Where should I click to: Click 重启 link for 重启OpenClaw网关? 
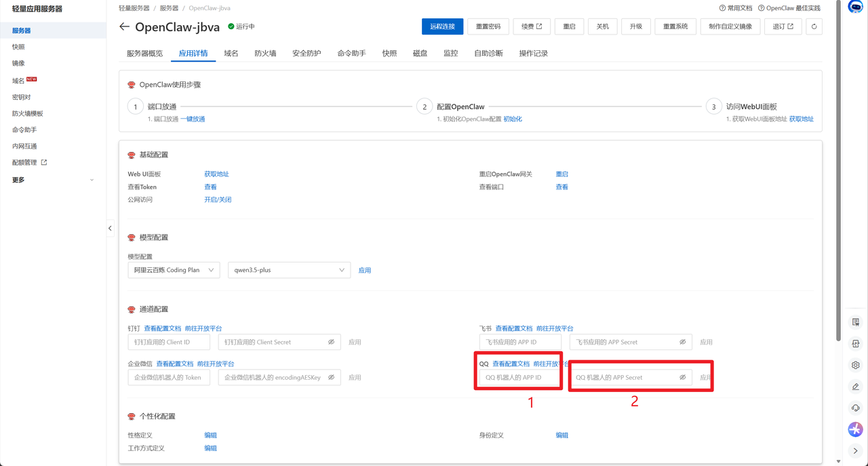(x=562, y=174)
